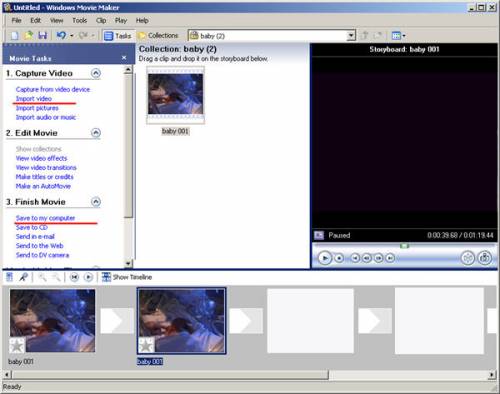
Task: Open the Clip menu
Action: (101, 21)
